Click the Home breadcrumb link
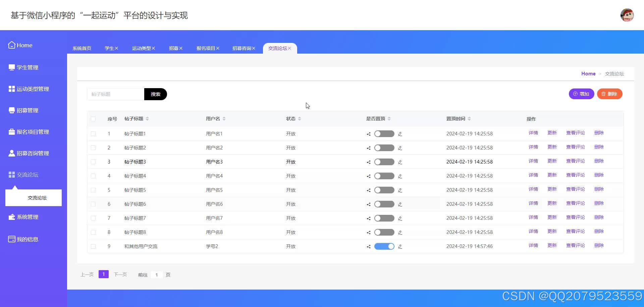 (x=588, y=74)
